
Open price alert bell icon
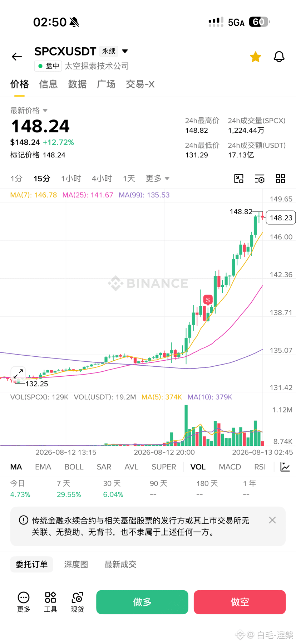279,57
